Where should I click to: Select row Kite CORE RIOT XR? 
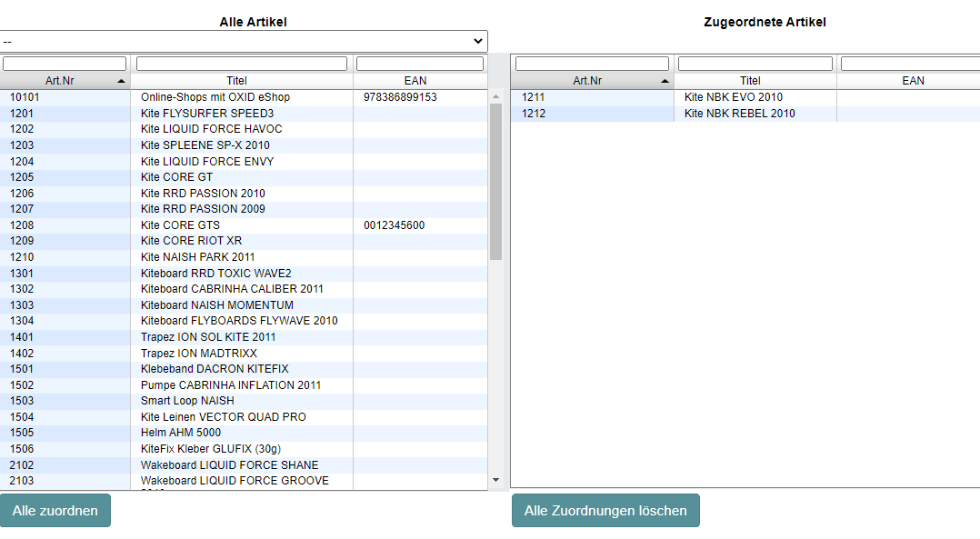[x=244, y=241]
